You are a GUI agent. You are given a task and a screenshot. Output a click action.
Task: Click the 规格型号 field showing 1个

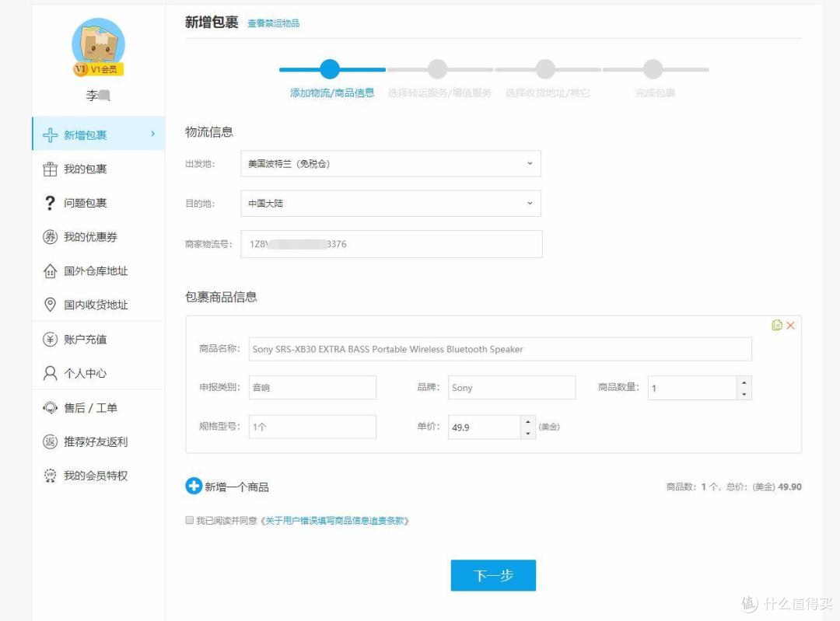313,427
